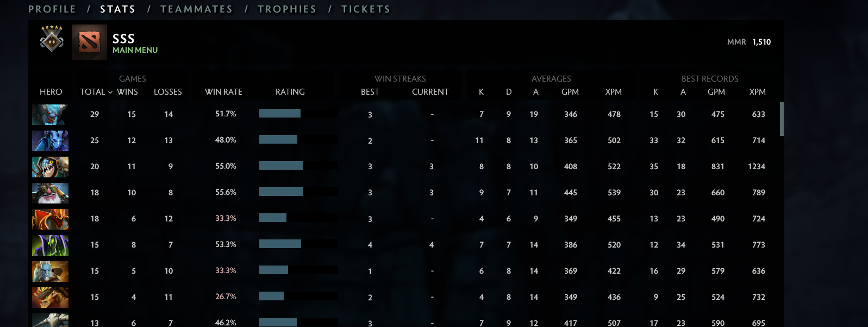Click rating bar in 55.6% row
This screenshot has height=327, width=868.
tap(298, 192)
